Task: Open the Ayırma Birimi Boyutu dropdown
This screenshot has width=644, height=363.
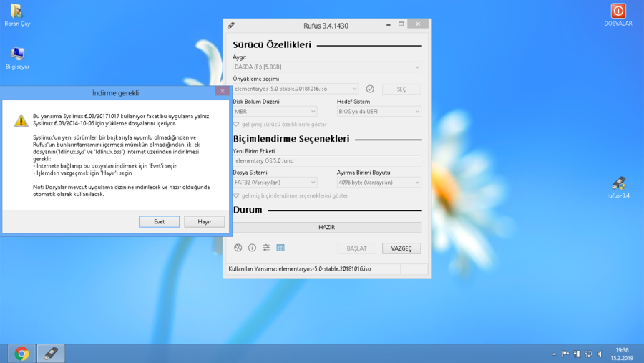Action: tap(379, 182)
